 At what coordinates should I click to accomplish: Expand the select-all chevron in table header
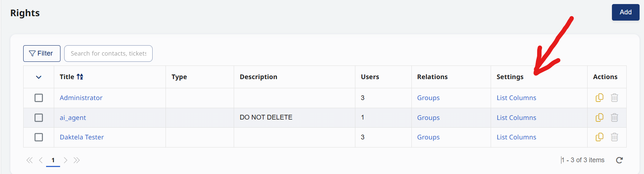[39, 77]
